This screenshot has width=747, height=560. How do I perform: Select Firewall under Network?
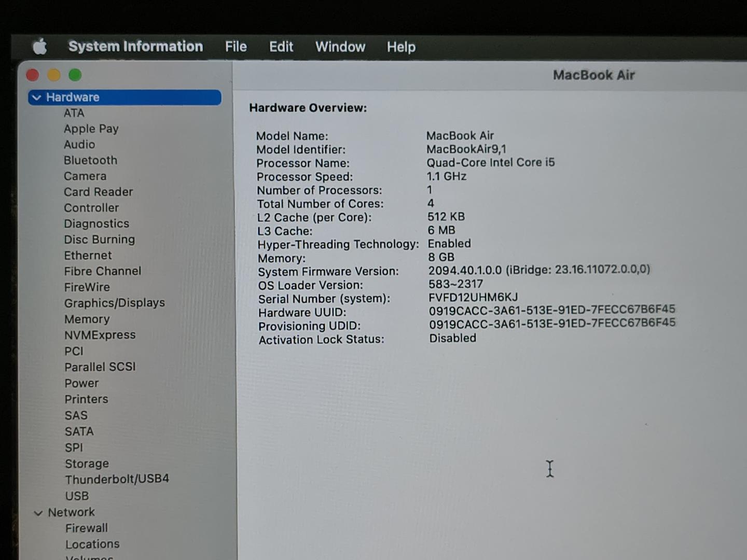pos(86,528)
